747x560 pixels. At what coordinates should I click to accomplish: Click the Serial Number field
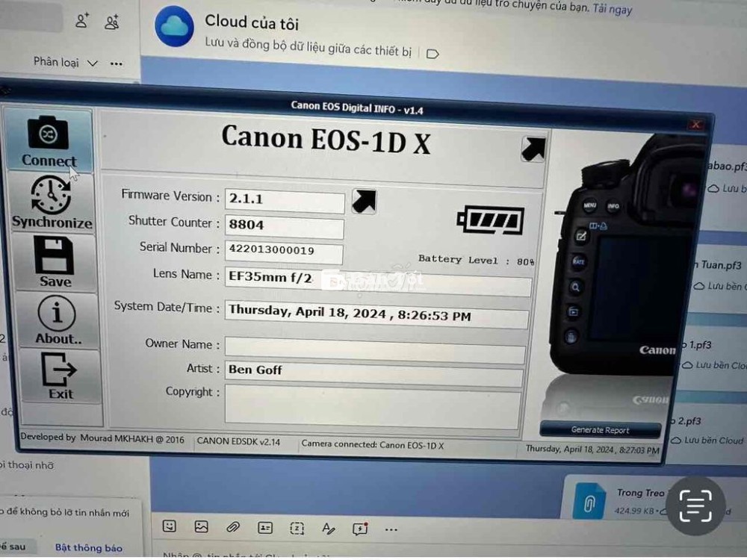tap(284, 252)
